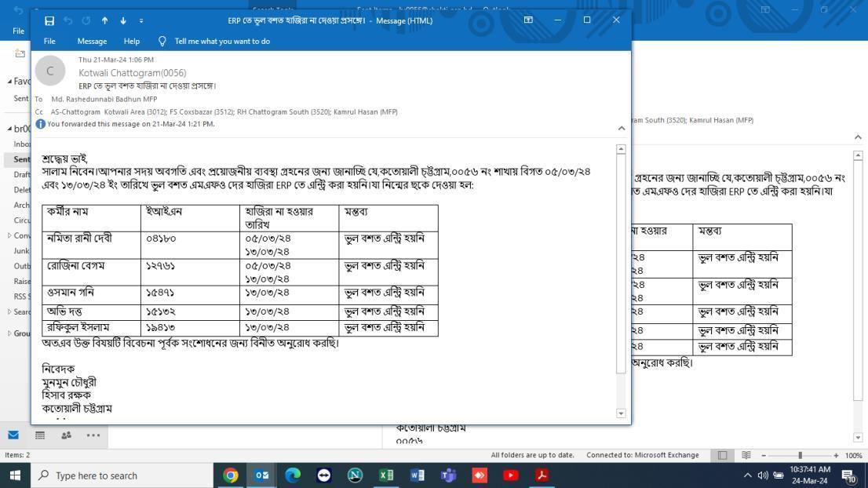Open Microsoft Teams from taskbar
Screen dimensions: 868x488
448,475
